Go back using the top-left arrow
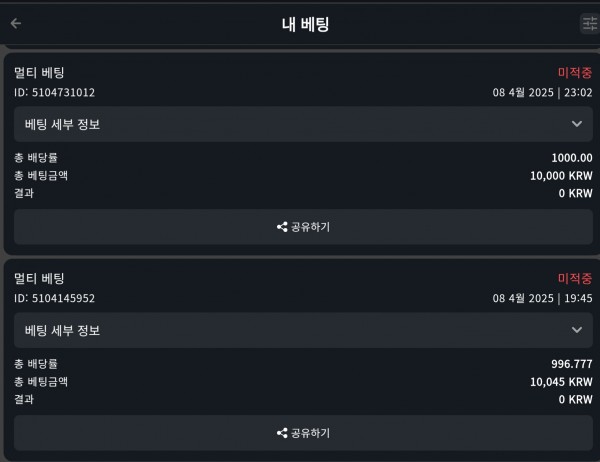This screenshot has height=462, width=600. pos(16,24)
